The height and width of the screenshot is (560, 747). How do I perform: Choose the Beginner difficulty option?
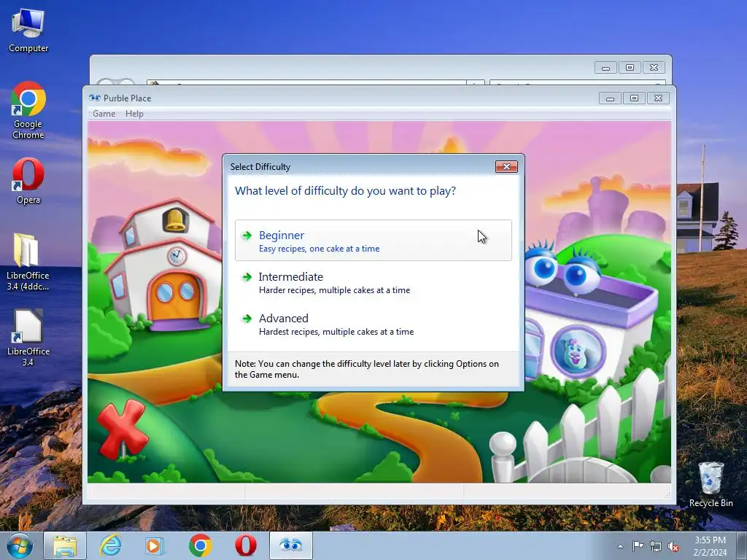[x=373, y=241]
